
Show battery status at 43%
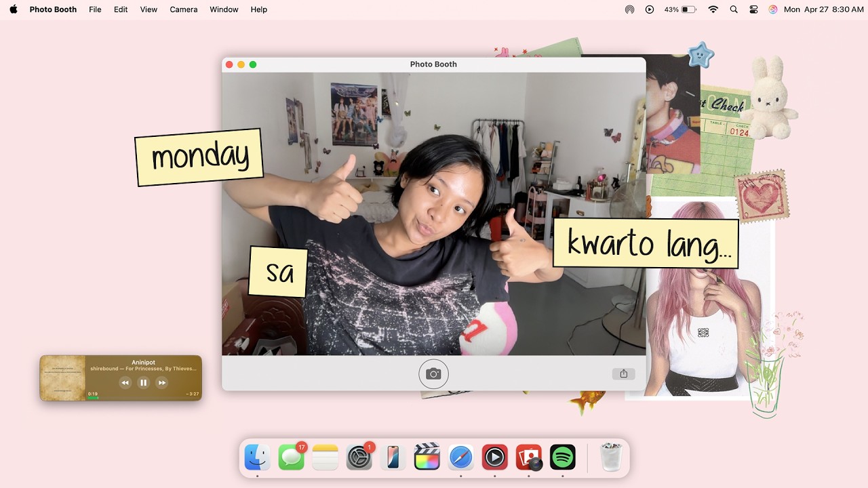click(x=680, y=9)
